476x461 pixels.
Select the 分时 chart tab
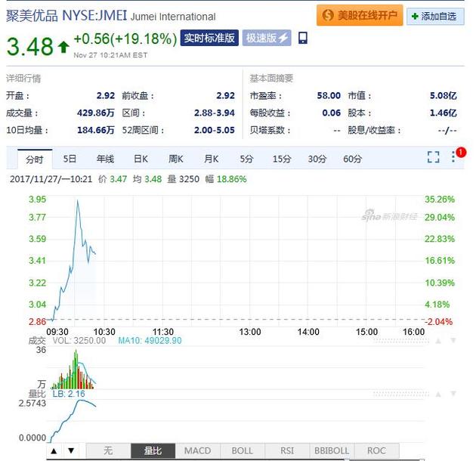[35, 159]
